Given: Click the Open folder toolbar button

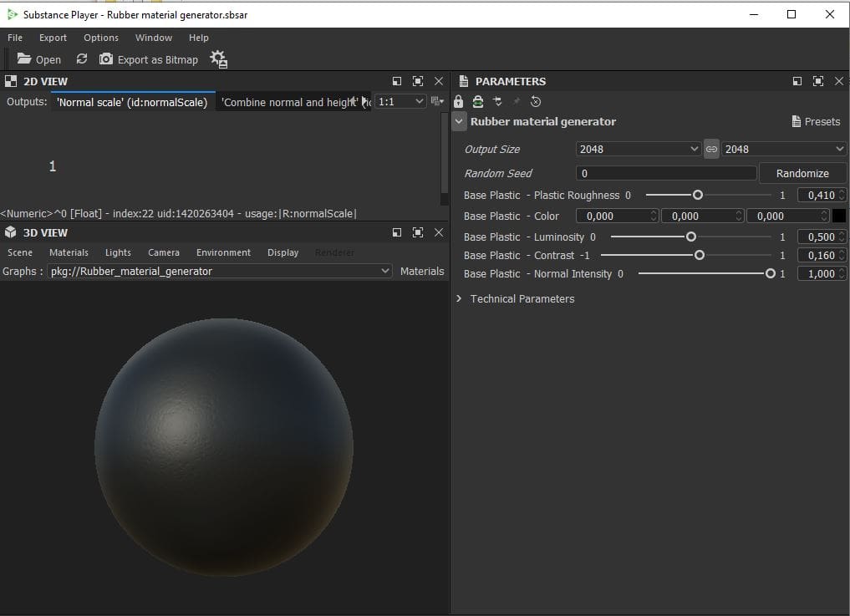Looking at the screenshot, I should tap(38, 59).
